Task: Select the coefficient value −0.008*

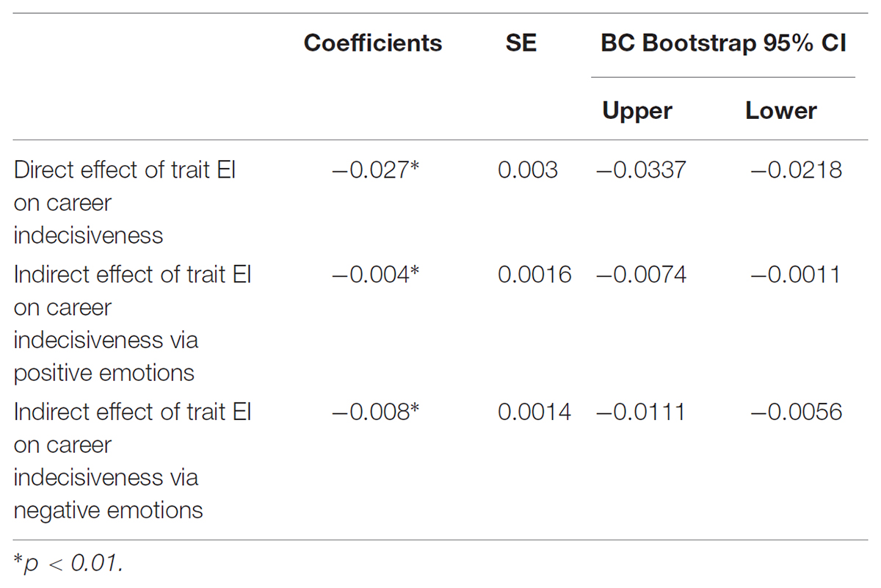Action: [374, 413]
